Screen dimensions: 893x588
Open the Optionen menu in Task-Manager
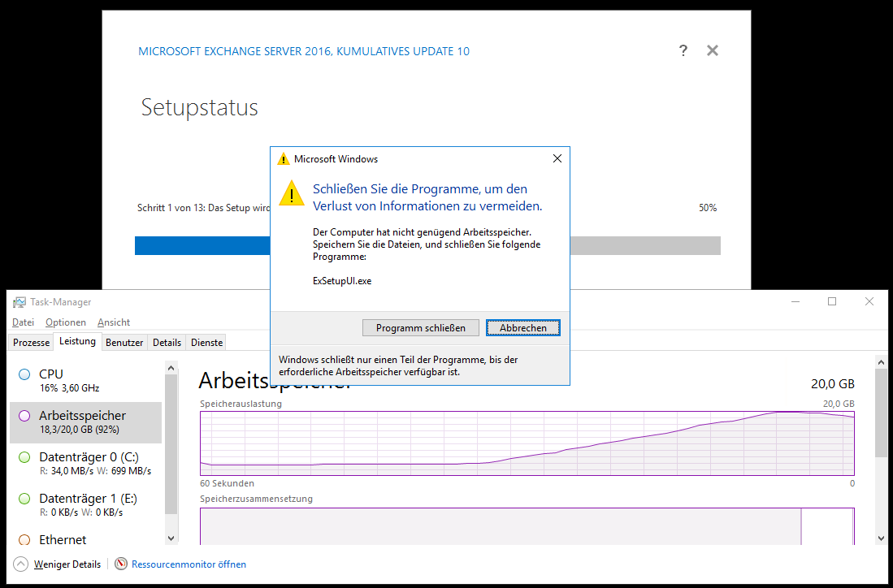coord(66,322)
